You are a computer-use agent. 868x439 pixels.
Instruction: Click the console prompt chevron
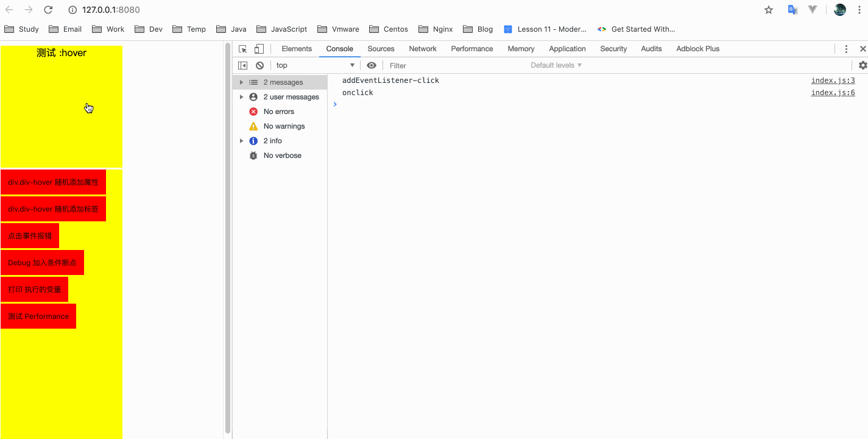pos(335,104)
